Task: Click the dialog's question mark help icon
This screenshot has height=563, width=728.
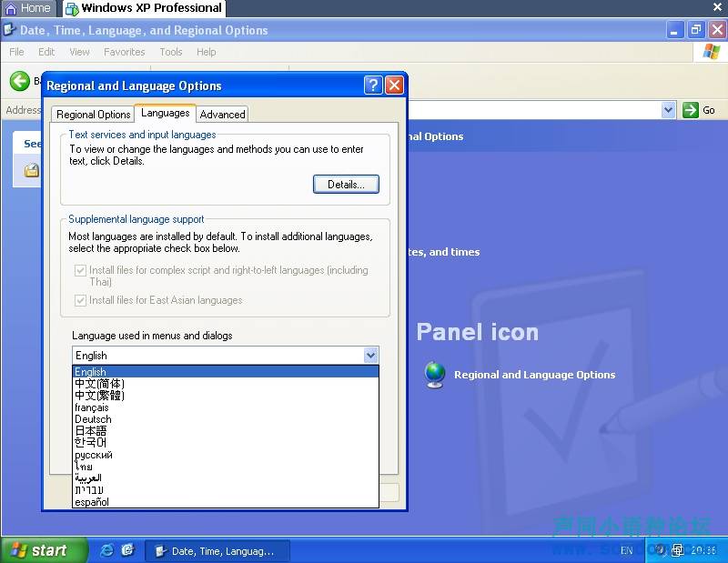Action: (x=373, y=85)
